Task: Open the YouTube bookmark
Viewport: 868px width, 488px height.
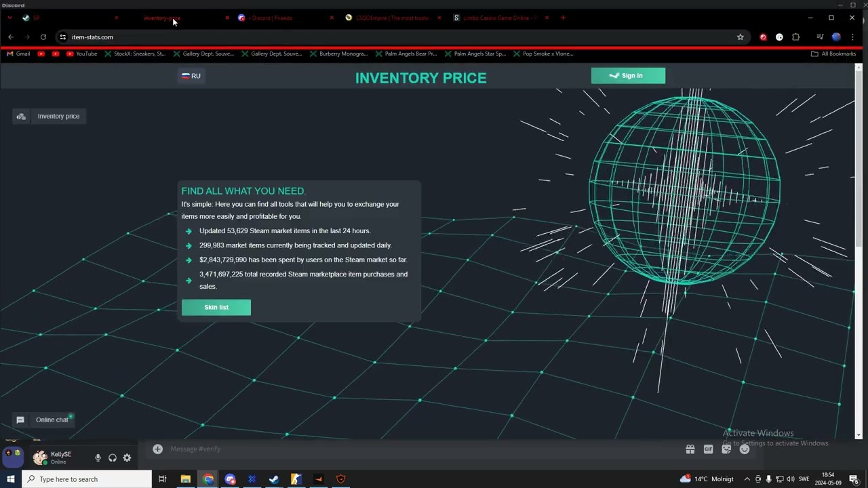Action: click(81, 54)
